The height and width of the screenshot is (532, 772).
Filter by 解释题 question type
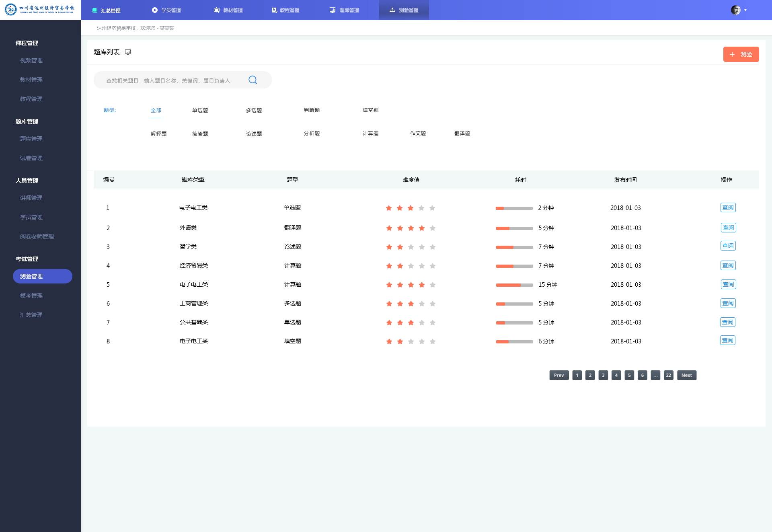pos(158,134)
